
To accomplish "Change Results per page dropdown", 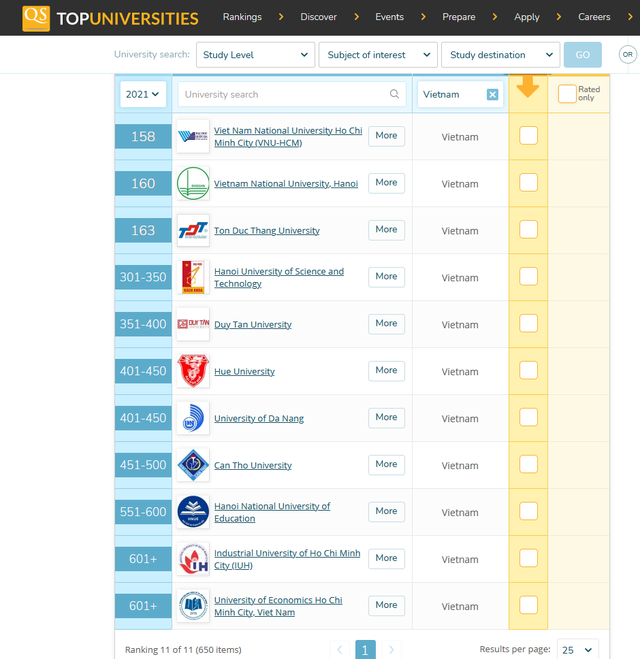I will (578, 649).
